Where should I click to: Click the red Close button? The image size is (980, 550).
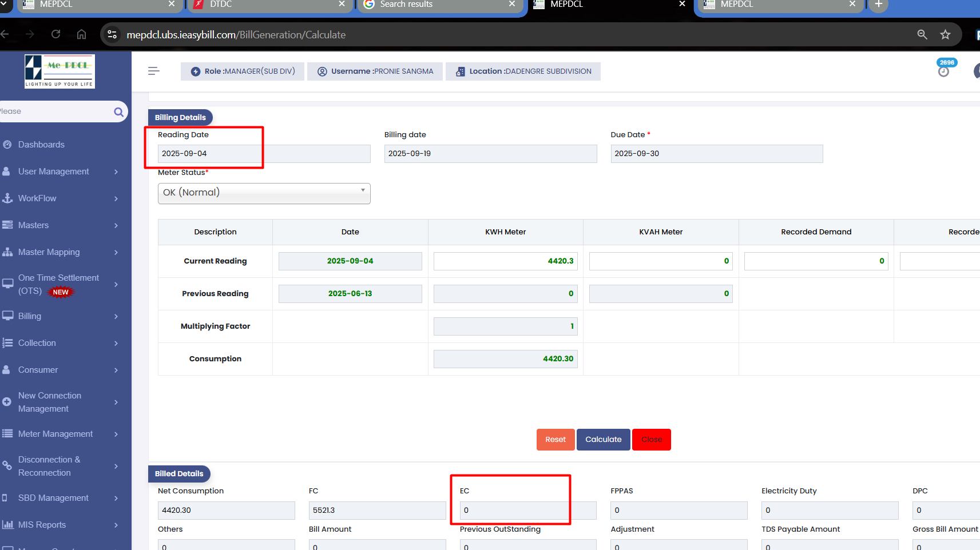(651, 440)
